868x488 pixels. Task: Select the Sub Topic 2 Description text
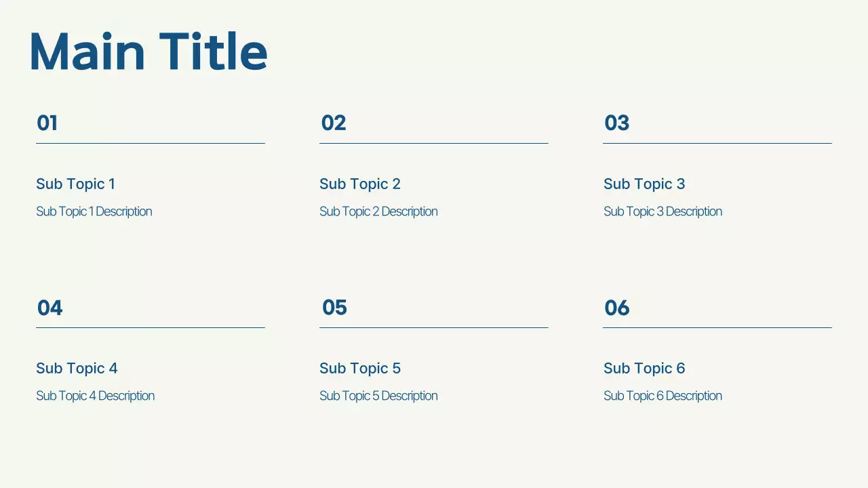[378, 211]
